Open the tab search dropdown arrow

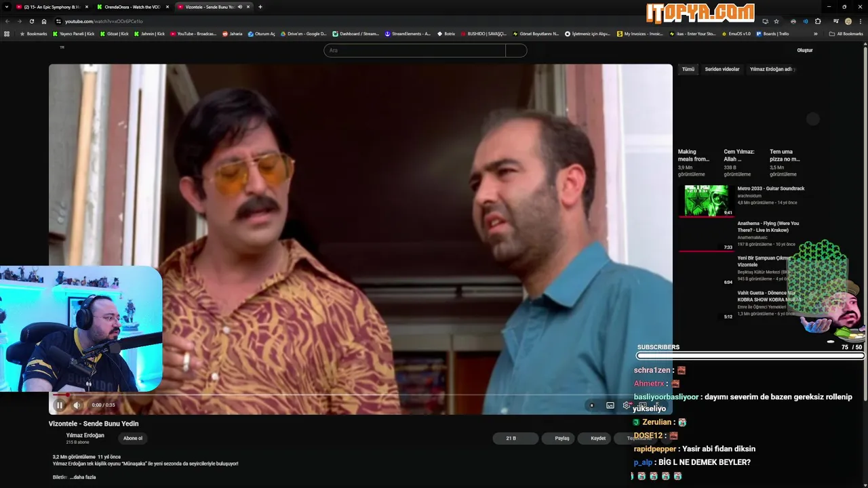6,7
